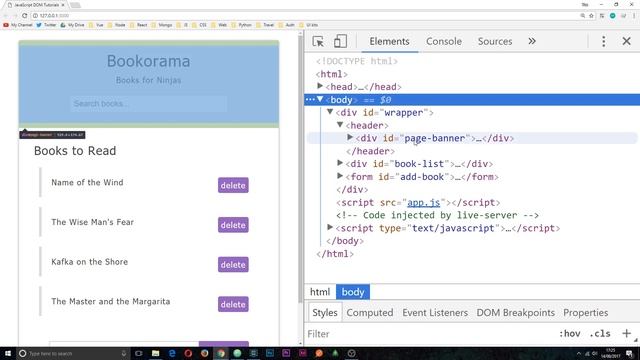The width and height of the screenshot is (640, 360).
Task: Select the closing header tag line
Action: click(x=370, y=151)
